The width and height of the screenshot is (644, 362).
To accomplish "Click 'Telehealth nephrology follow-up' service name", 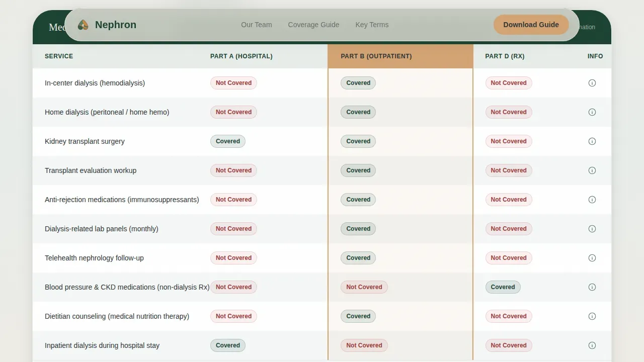I will click(x=94, y=258).
